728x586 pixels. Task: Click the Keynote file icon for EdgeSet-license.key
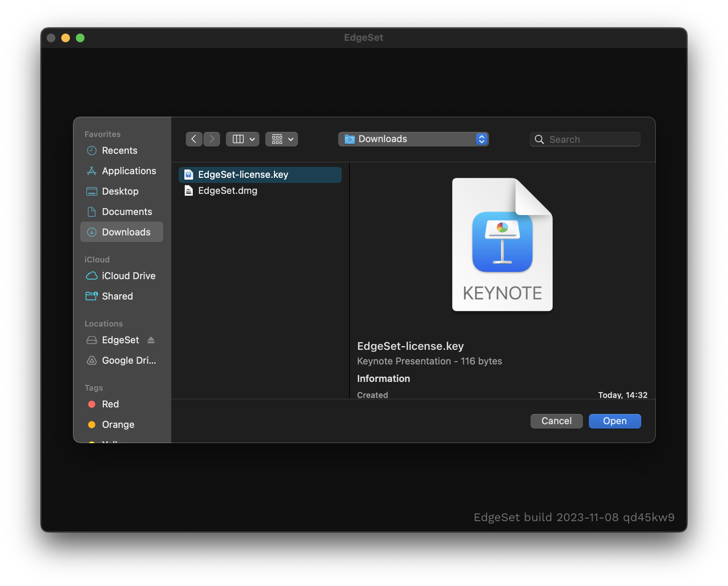pos(502,245)
